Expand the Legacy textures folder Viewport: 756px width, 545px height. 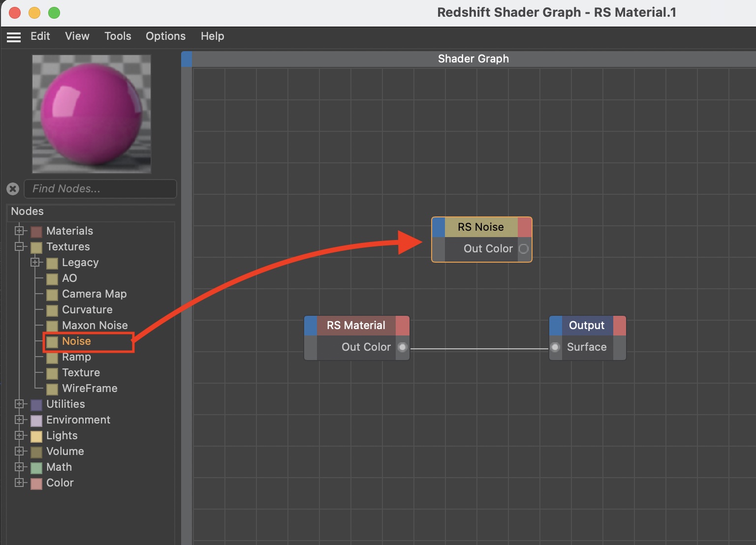click(x=35, y=262)
